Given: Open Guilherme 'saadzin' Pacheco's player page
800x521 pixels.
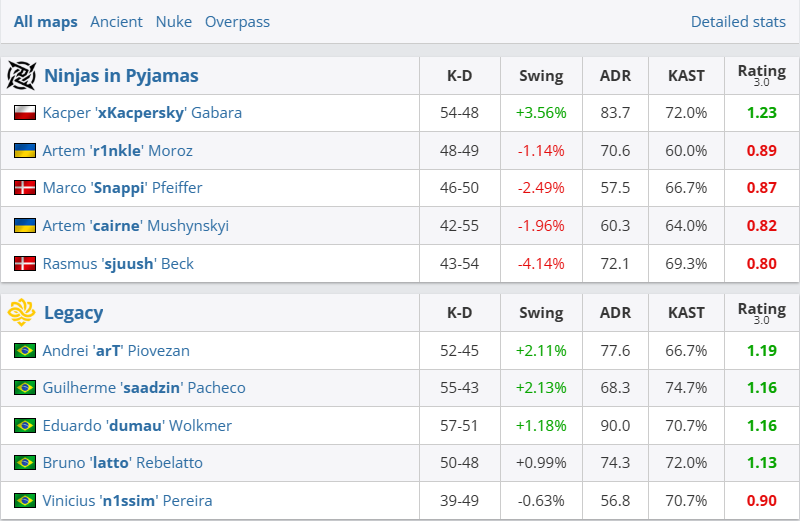Looking at the screenshot, I should point(144,388).
